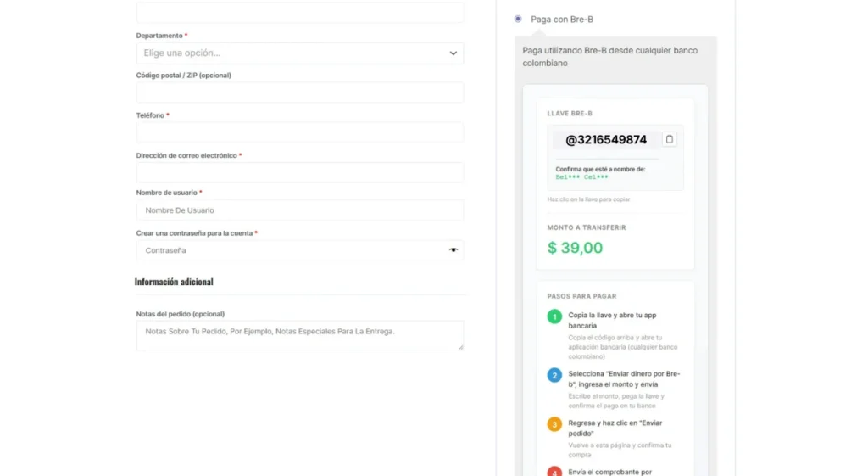The height and width of the screenshot is (476, 868).
Task: Focus the Teléfono input field
Action: pyautogui.click(x=300, y=132)
